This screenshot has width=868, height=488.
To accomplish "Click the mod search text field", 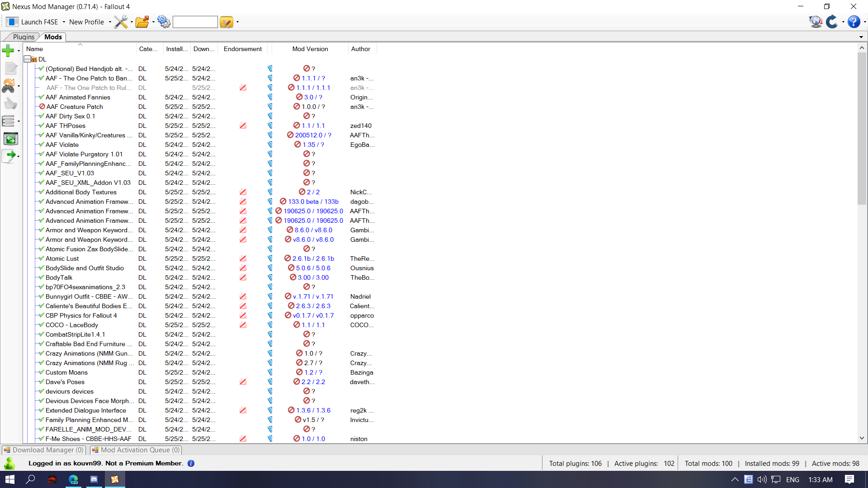I will point(195,22).
